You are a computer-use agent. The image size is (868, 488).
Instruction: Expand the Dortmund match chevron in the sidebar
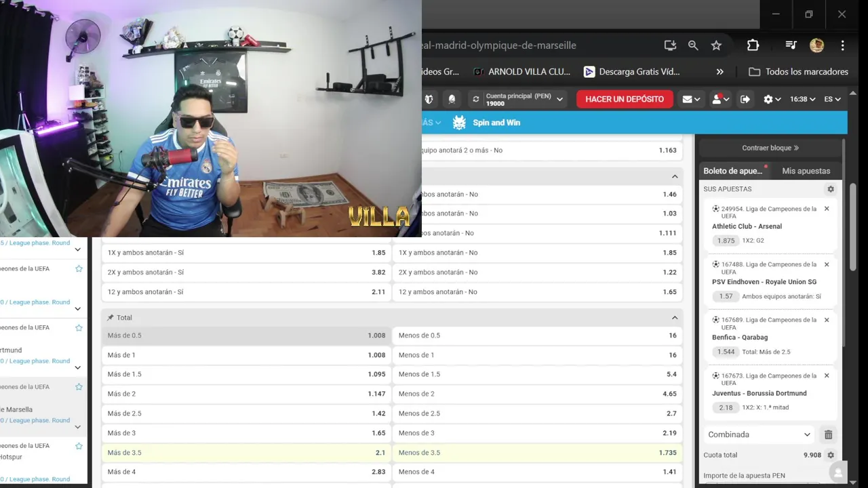coord(77,368)
